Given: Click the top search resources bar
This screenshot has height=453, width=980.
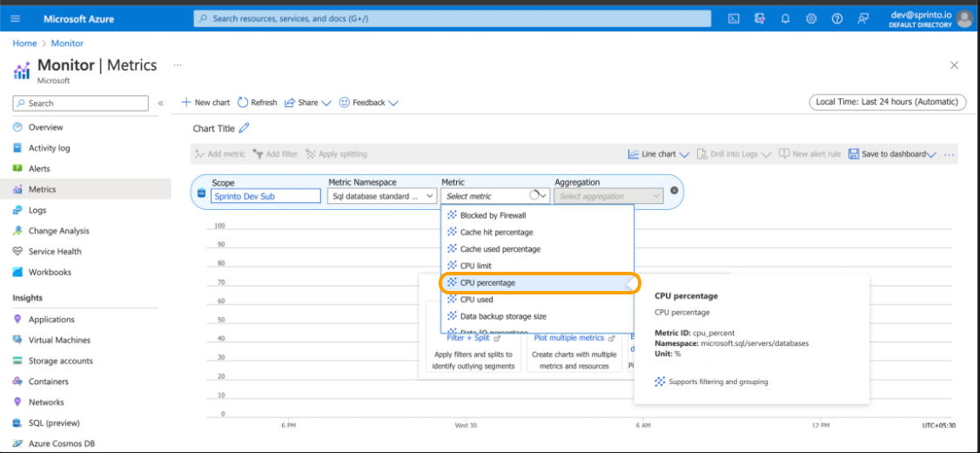Looking at the screenshot, I should 453,19.
